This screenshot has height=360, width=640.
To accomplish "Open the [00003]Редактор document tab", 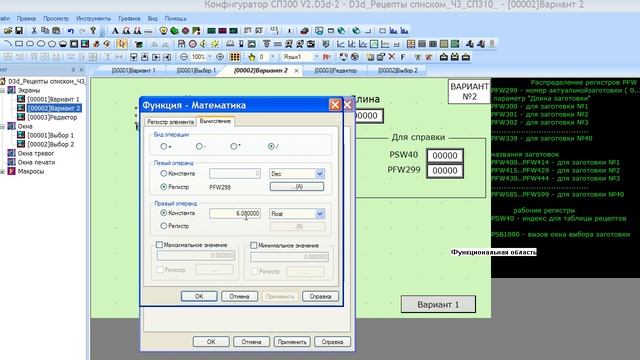I will [x=336, y=71].
